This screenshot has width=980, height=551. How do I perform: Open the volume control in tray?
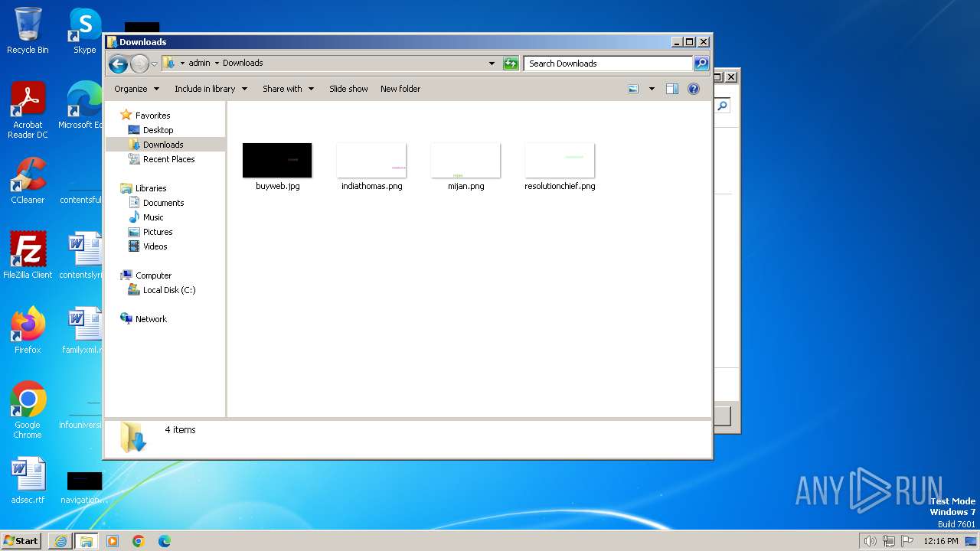click(870, 541)
